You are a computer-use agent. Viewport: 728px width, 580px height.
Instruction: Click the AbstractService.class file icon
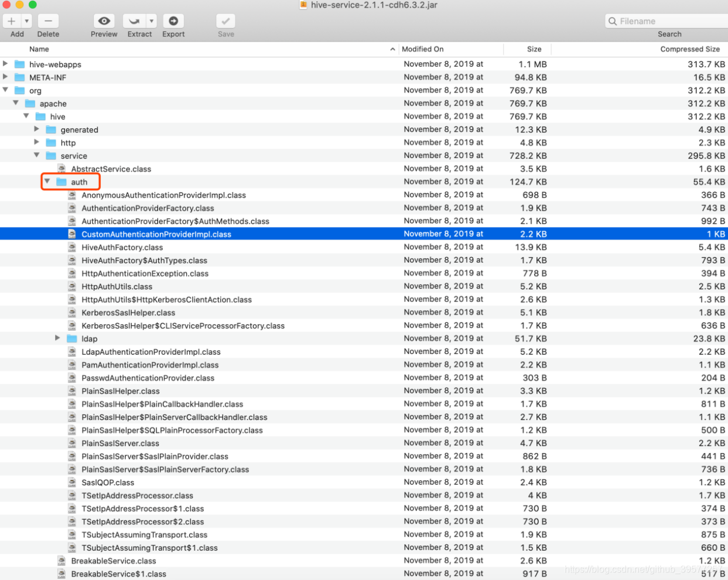tap(61, 169)
